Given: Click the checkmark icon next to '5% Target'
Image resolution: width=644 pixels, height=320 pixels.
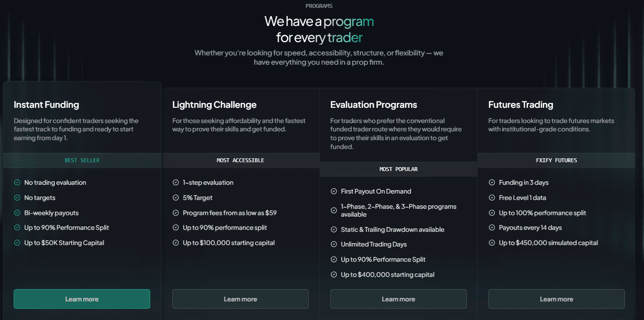Looking at the screenshot, I should [175, 197].
